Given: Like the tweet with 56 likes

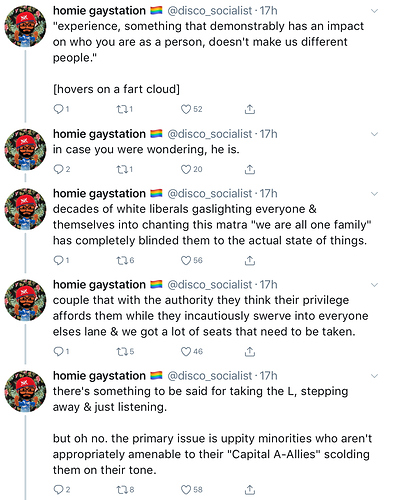Looking at the screenshot, I should pos(186,260).
